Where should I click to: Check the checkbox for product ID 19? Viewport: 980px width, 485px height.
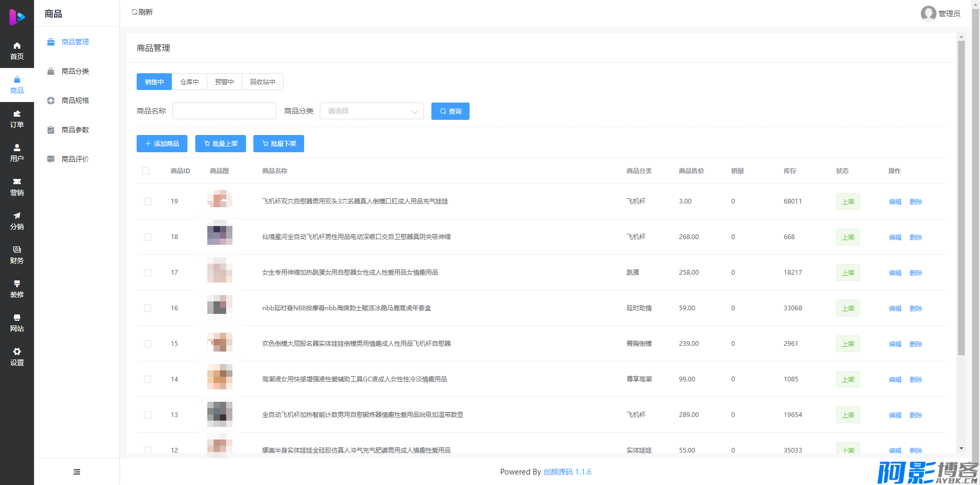click(148, 201)
